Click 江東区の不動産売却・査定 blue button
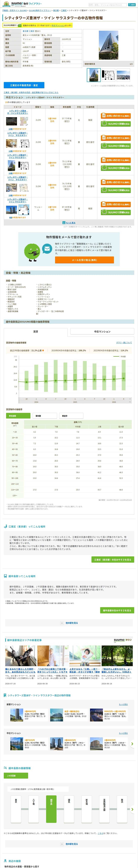The image size is (138, 868). (x=24, y=85)
